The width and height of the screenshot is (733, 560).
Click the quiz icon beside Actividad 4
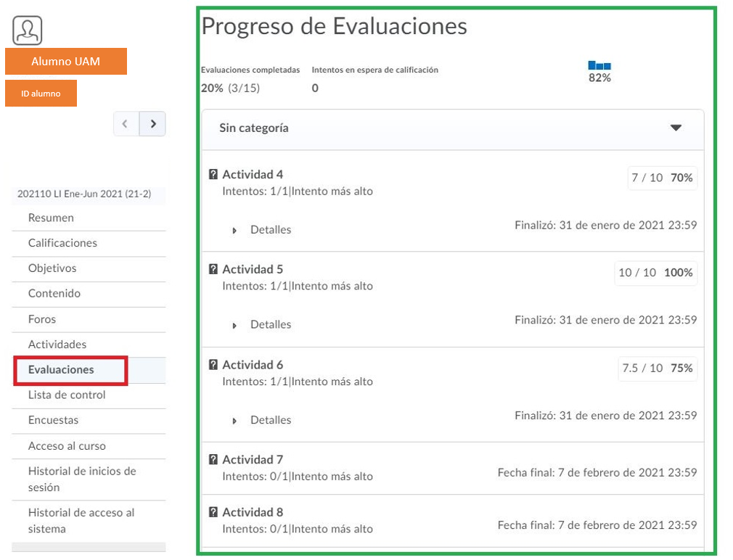(213, 174)
